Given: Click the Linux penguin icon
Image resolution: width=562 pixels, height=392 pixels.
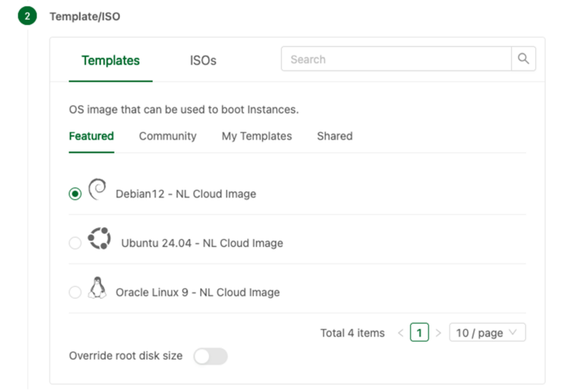Looking at the screenshot, I should pyautogui.click(x=97, y=288).
